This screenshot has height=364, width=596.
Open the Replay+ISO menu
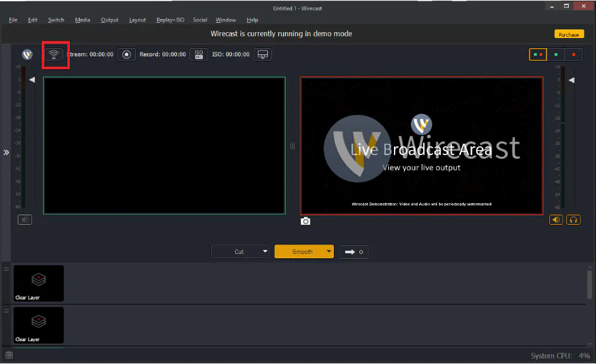click(x=170, y=20)
